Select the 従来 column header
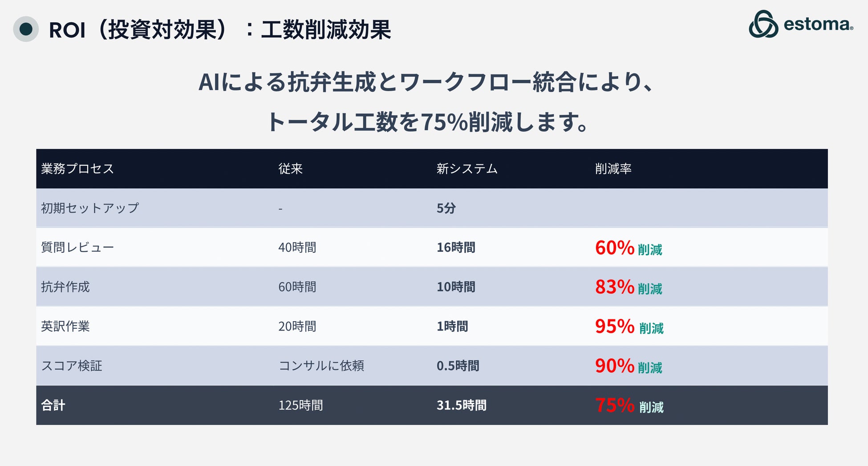 pyautogui.click(x=290, y=169)
